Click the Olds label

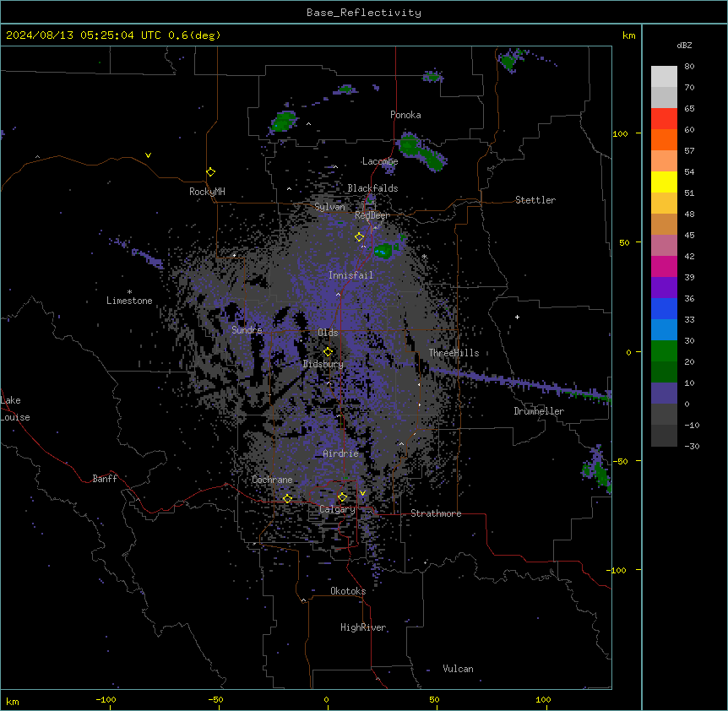click(328, 333)
